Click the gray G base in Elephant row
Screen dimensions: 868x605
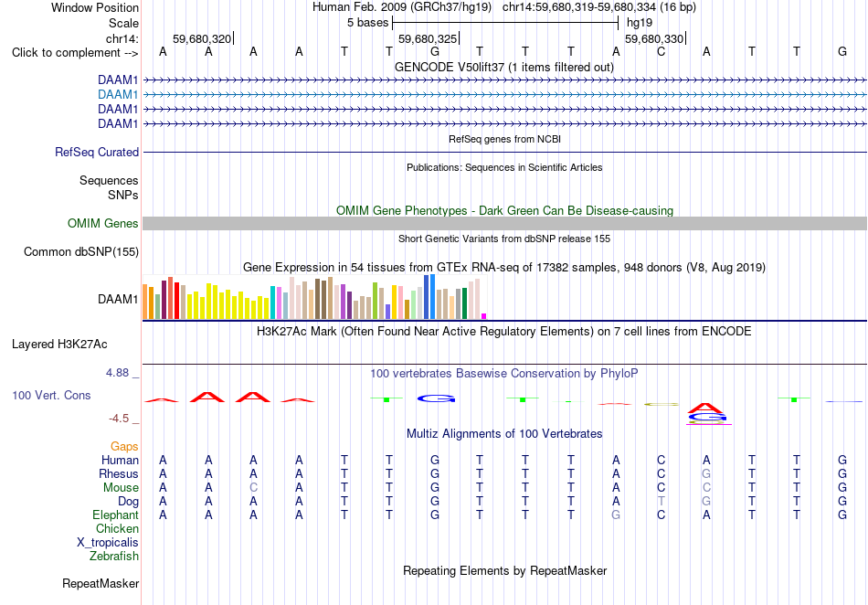(616, 515)
